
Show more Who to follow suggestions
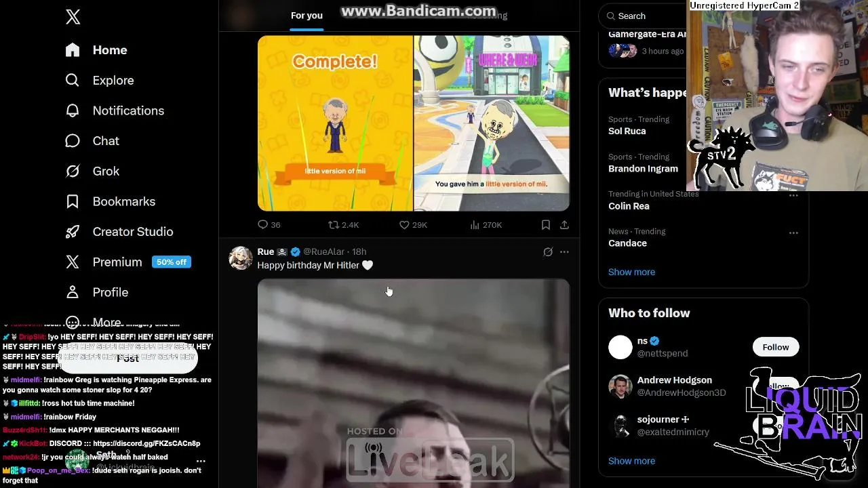(x=631, y=461)
